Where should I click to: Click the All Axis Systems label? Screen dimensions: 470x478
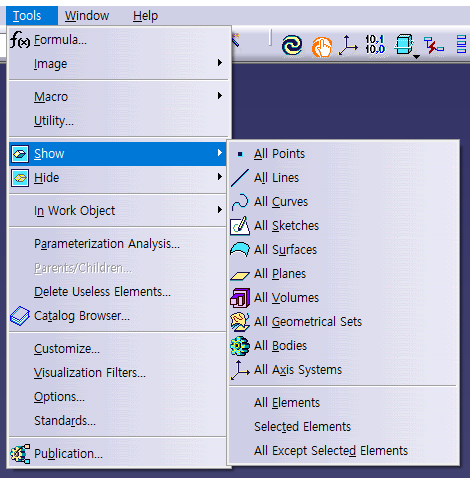pyautogui.click(x=298, y=370)
